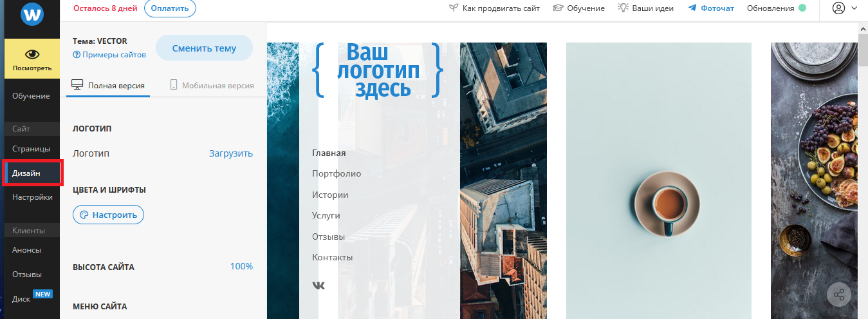
Task: Open the user account profile menu
Action: tap(844, 8)
